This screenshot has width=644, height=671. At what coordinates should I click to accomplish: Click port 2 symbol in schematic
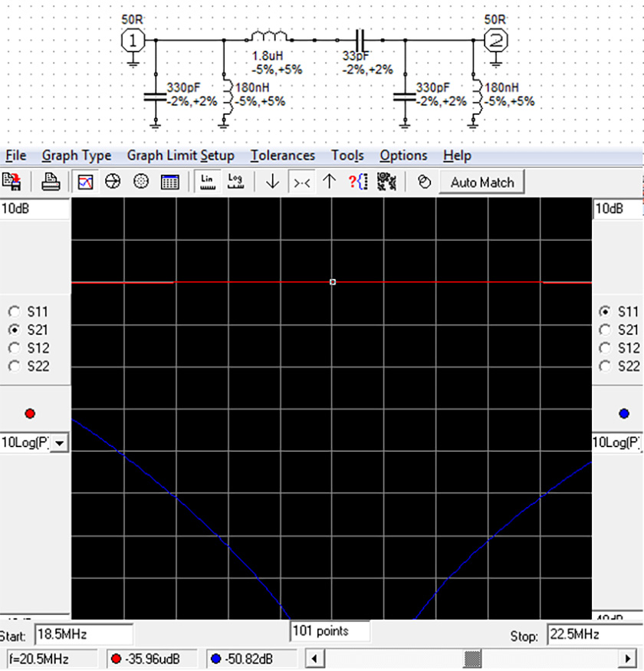pos(495,41)
